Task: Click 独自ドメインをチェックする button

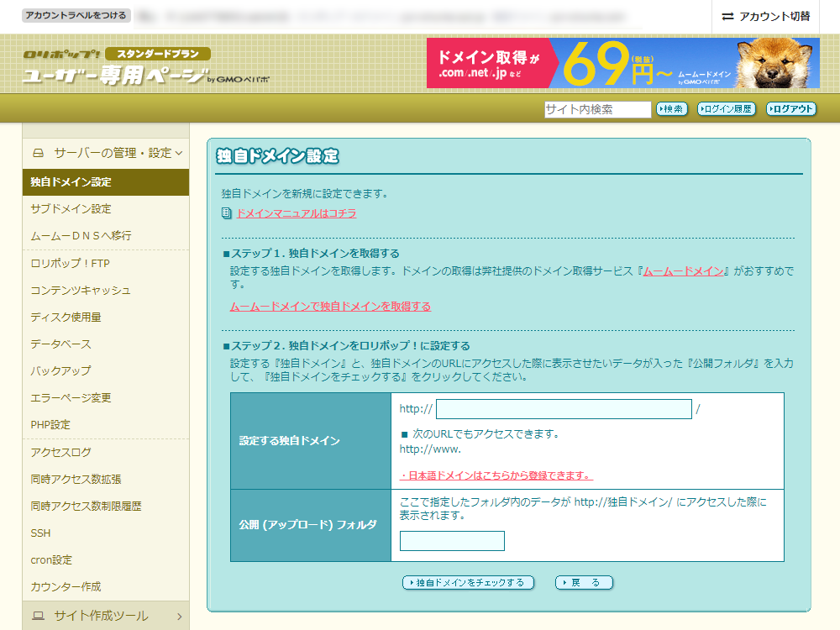Action: coord(468,582)
